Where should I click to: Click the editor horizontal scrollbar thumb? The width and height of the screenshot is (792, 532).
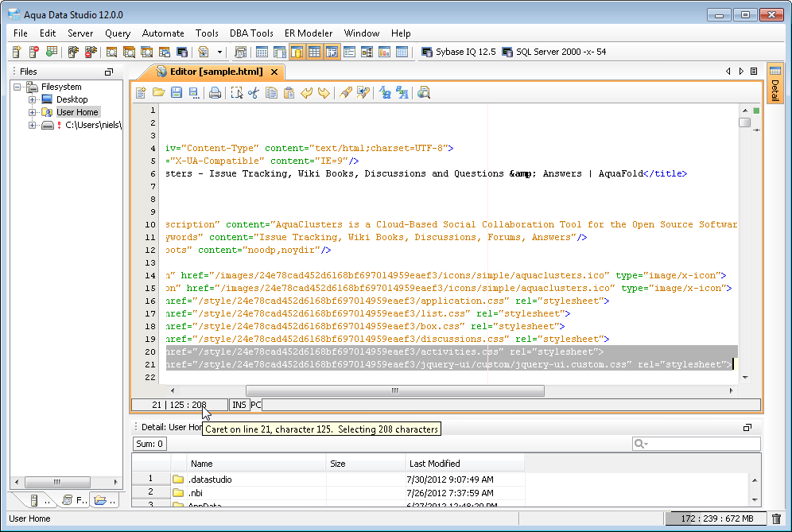[x=394, y=390]
